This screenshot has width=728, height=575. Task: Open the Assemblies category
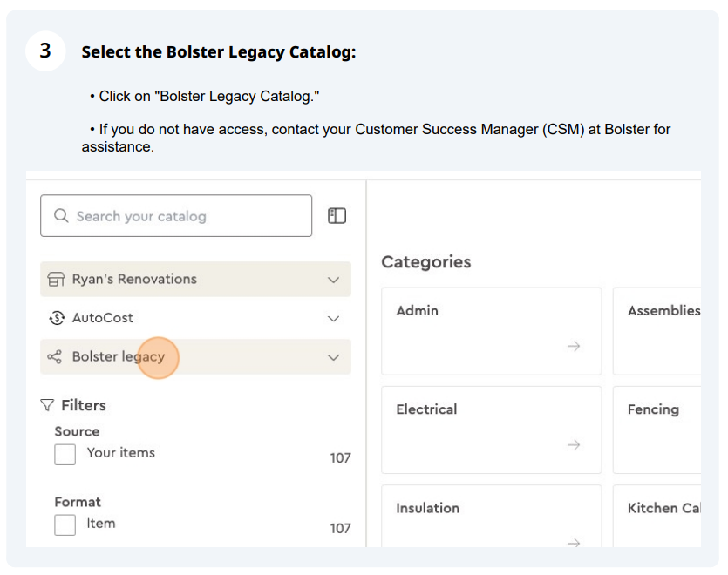[x=657, y=331]
